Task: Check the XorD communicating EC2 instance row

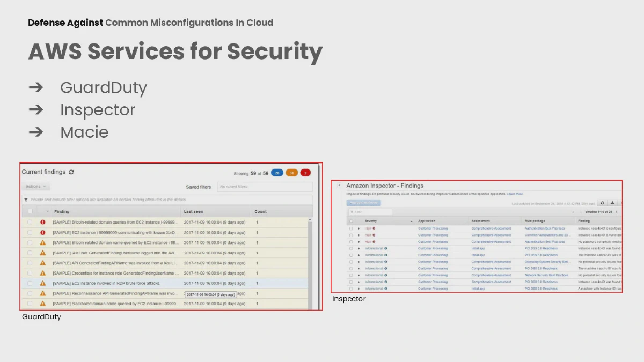Action: [x=30, y=232]
